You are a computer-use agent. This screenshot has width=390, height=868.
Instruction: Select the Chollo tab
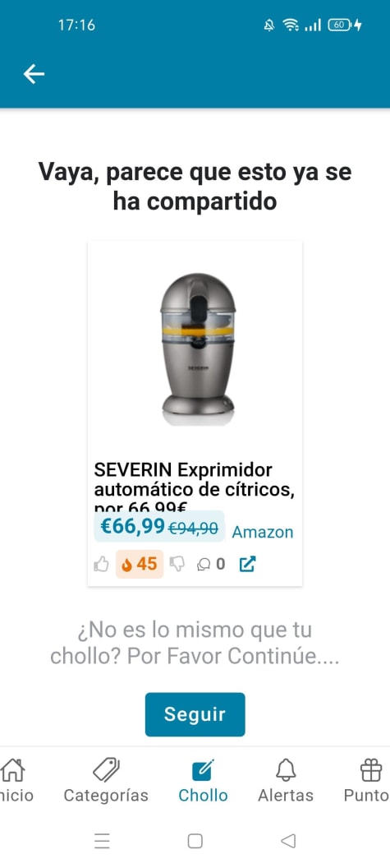pyautogui.click(x=203, y=781)
